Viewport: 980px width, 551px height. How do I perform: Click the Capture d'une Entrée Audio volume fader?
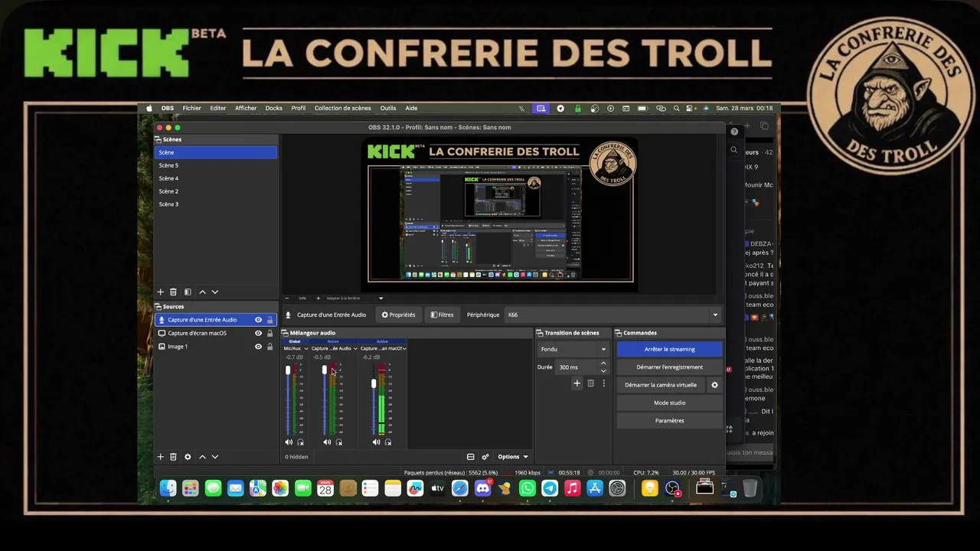tap(325, 370)
